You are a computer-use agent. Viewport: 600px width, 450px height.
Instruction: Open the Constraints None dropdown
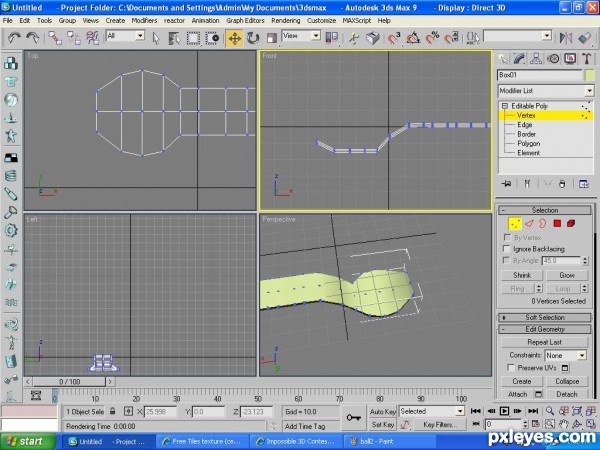[x=566, y=355]
